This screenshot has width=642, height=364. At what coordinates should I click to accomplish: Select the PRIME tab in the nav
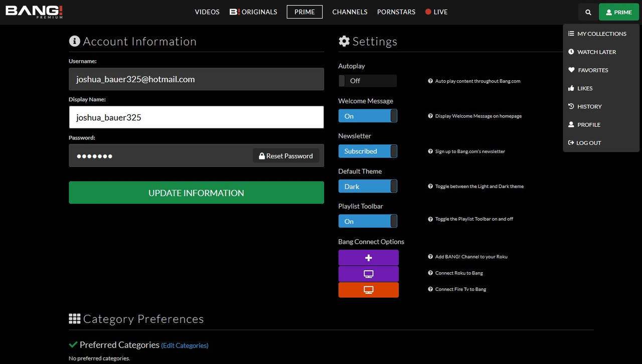[x=304, y=12]
